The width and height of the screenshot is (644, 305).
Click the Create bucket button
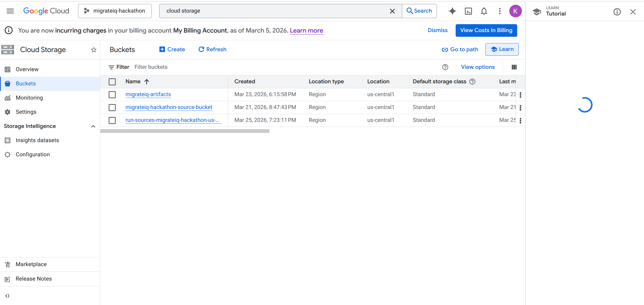pyautogui.click(x=172, y=49)
